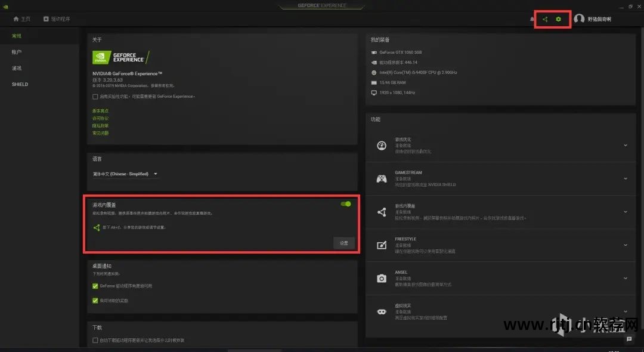This screenshot has width=644, height=352.
Task: Click the gamepad icon for GAMESTREAM
Action: tap(382, 178)
